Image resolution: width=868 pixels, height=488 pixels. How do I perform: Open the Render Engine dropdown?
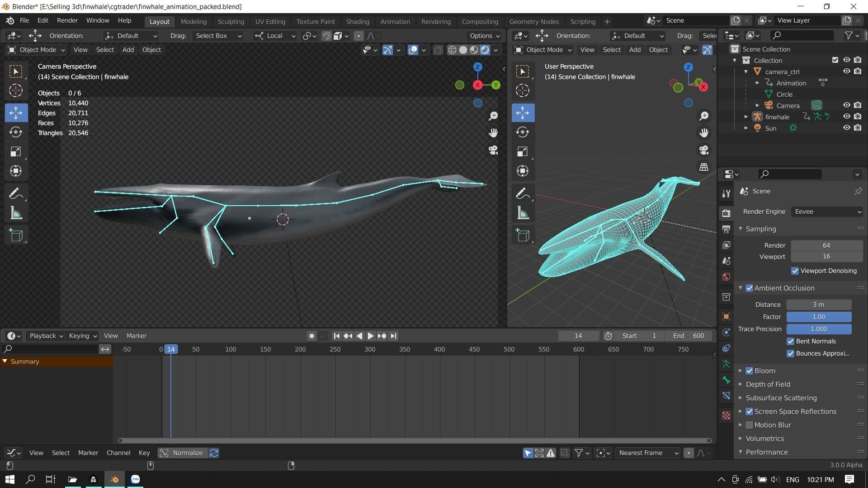(826, 211)
